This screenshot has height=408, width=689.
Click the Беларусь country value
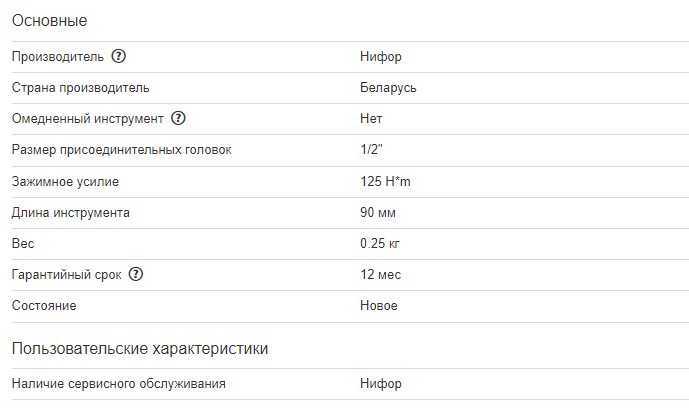pyautogui.click(x=388, y=88)
